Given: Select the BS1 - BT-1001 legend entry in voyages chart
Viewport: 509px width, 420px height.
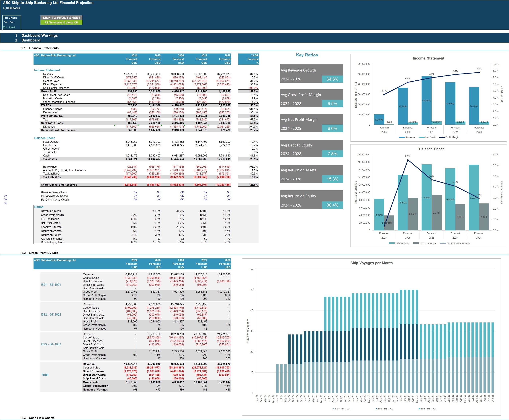Looking at the screenshot, I should coord(342,409).
